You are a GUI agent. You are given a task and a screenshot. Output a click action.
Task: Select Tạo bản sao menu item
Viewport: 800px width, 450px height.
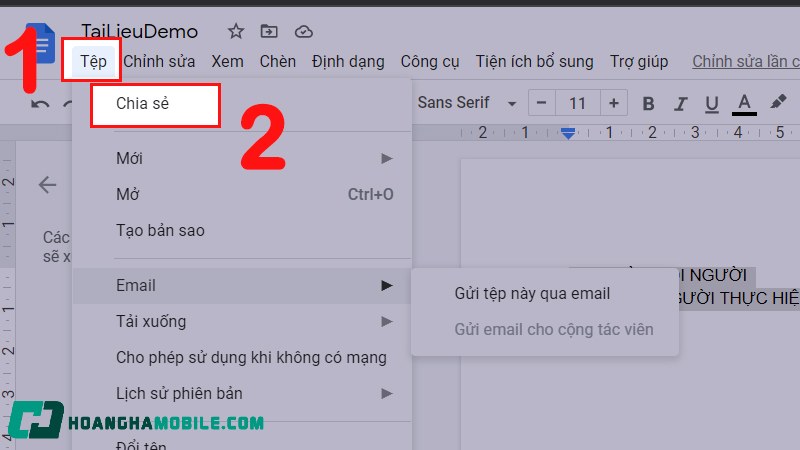(242, 230)
